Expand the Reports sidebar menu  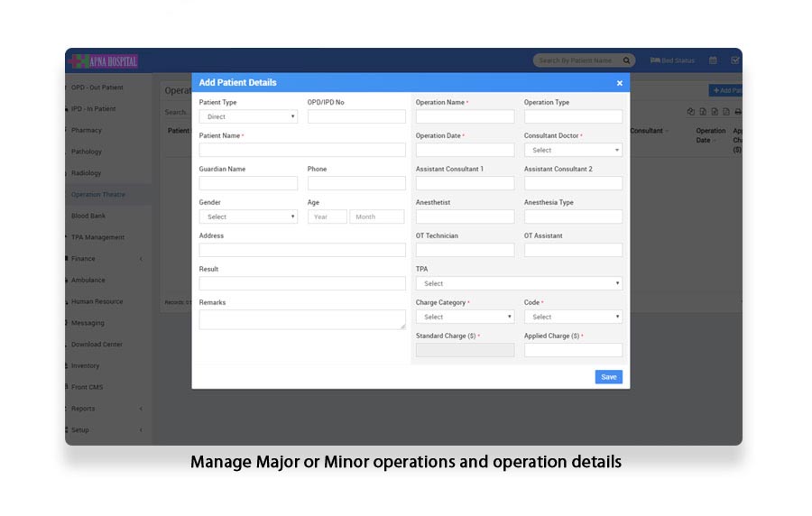coord(107,409)
